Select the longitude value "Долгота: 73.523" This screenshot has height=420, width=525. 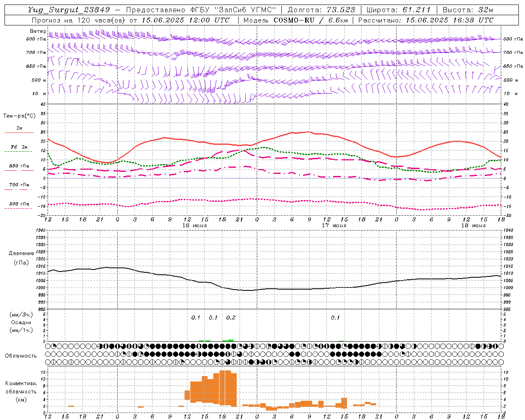321,10
